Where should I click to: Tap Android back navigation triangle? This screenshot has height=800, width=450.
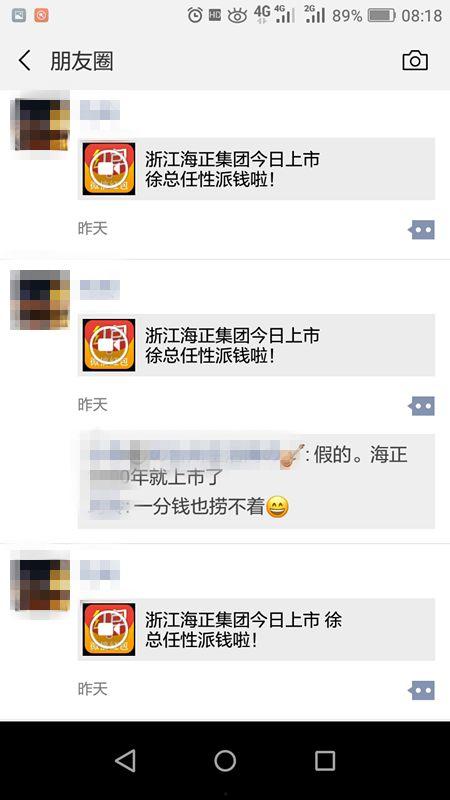point(125,761)
